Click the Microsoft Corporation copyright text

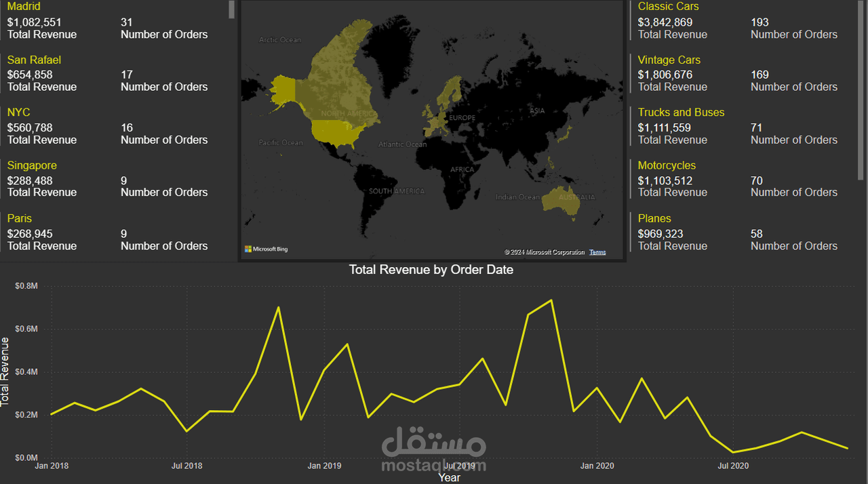[545, 252]
